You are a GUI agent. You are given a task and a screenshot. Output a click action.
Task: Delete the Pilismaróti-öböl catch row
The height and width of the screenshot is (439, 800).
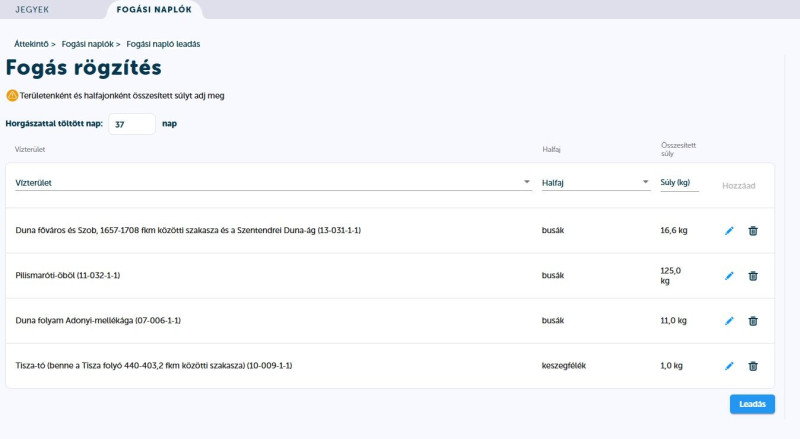click(x=753, y=276)
